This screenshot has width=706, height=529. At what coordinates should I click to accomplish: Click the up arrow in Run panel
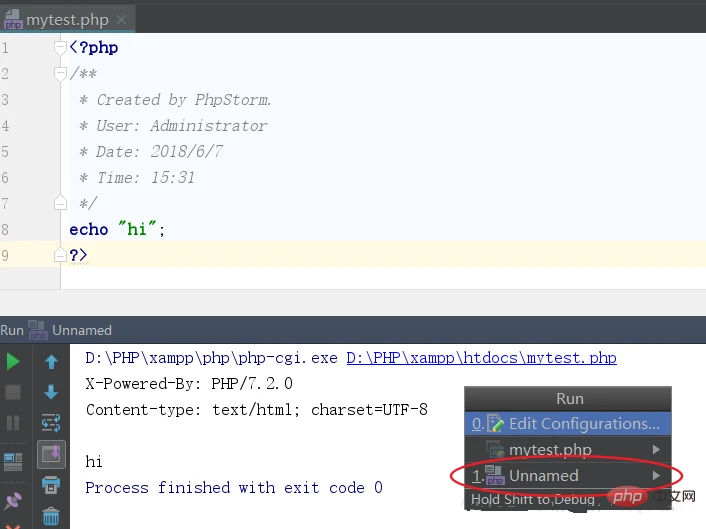click(51, 361)
